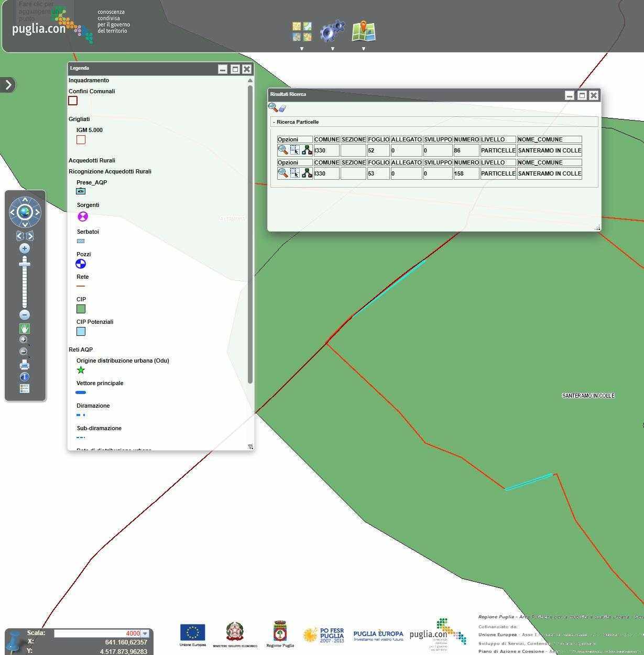
Task: Click the IGM 5.000 legend label
Action: tap(90, 130)
